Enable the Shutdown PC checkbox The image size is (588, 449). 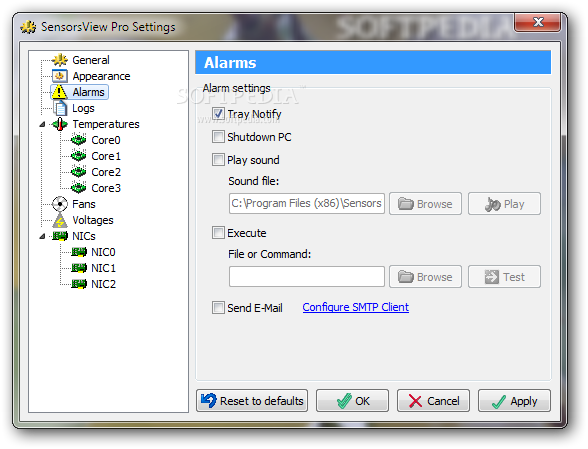click(x=218, y=137)
